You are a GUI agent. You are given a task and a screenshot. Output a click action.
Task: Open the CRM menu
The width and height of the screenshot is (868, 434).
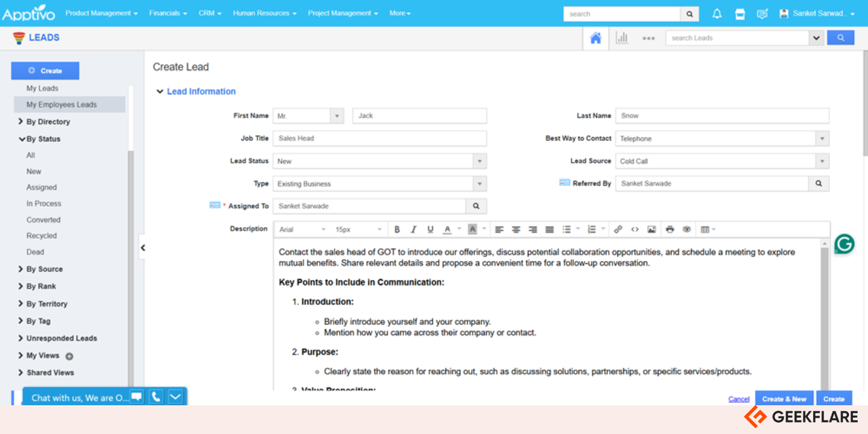210,13
